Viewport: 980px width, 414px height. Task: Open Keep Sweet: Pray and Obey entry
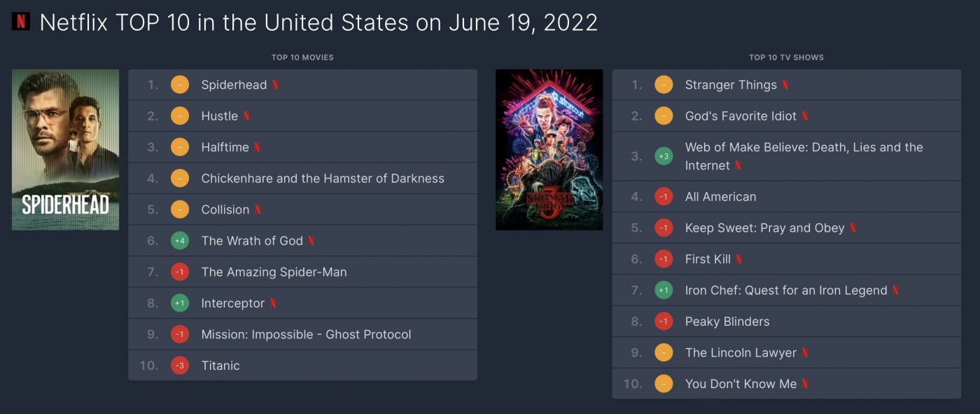(764, 228)
